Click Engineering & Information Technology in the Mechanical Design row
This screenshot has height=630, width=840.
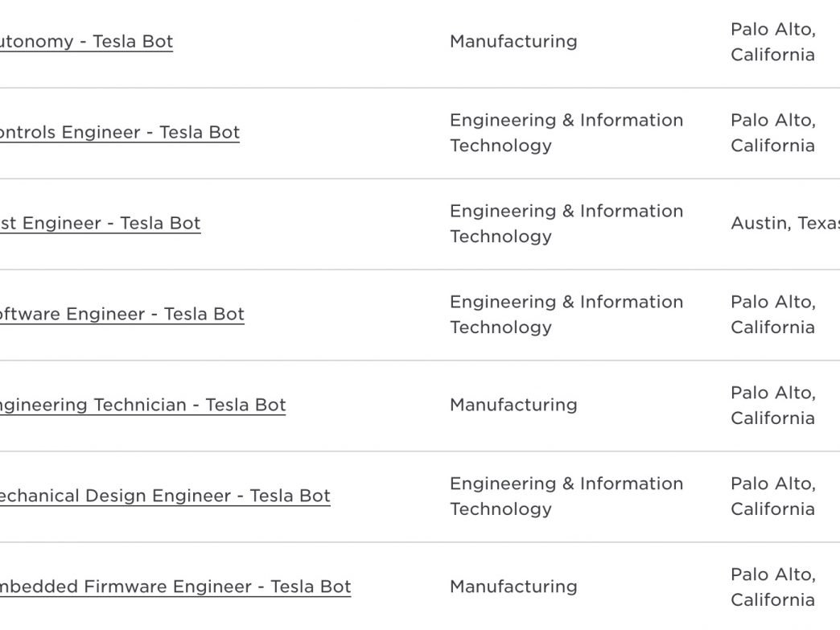[x=566, y=496]
